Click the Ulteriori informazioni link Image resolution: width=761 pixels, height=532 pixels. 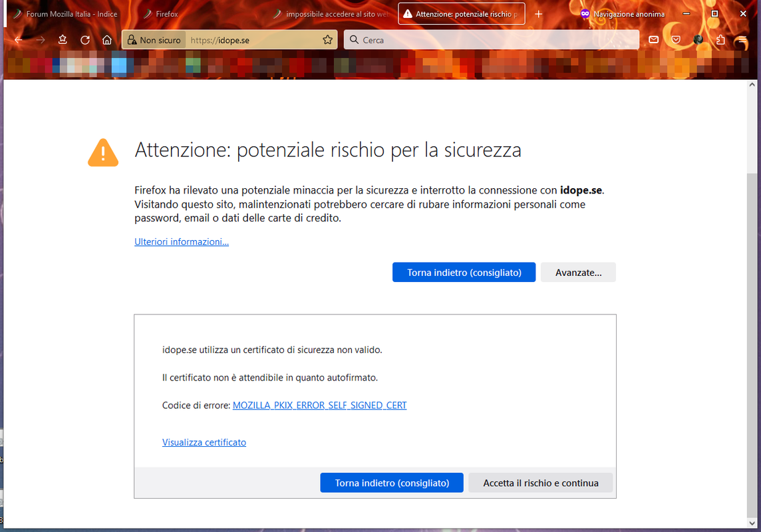[182, 241]
